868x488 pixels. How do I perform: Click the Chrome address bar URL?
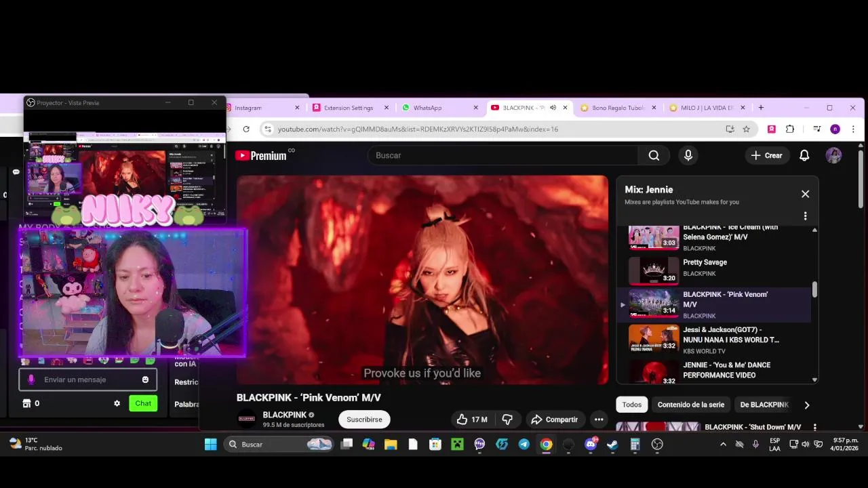click(418, 129)
